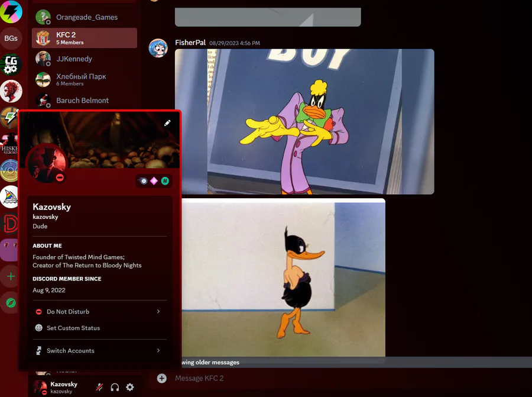
Task: Click Kazovsky profile avatar in popout
Action: pyautogui.click(x=47, y=163)
